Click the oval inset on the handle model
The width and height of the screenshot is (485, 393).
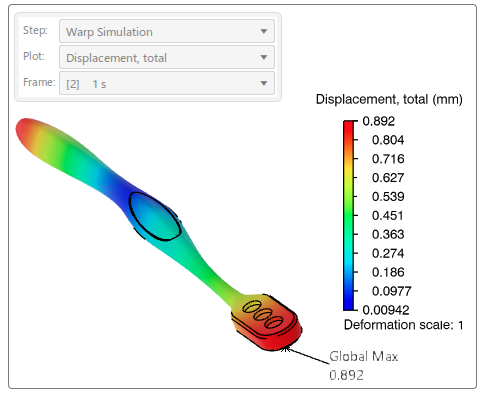tap(155, 216)
